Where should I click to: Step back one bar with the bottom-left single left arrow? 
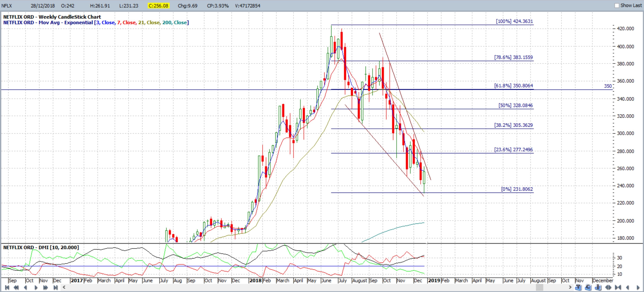(25, 287)
